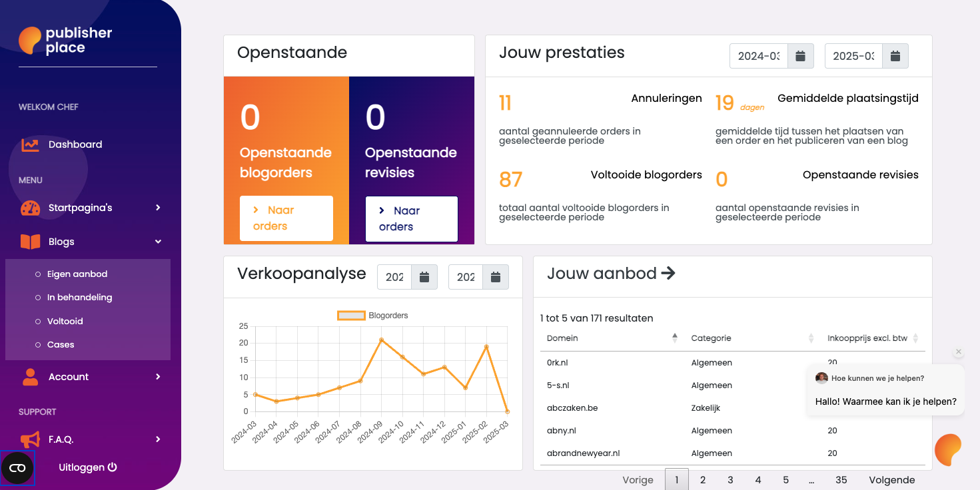The height and width of the screenshot is (490, 980).
Task: Jump to page 35 of results
Action: (x=841, y=479)
